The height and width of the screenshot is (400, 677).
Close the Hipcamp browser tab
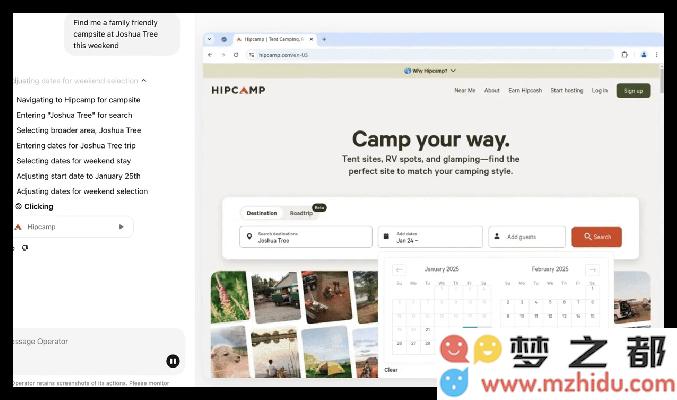tap(311, 39)
